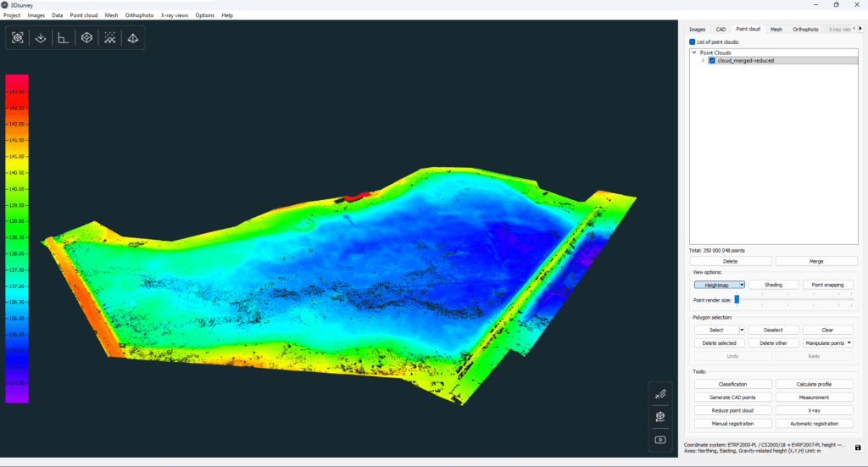Switch to the Images tab

tap(697, 30)
